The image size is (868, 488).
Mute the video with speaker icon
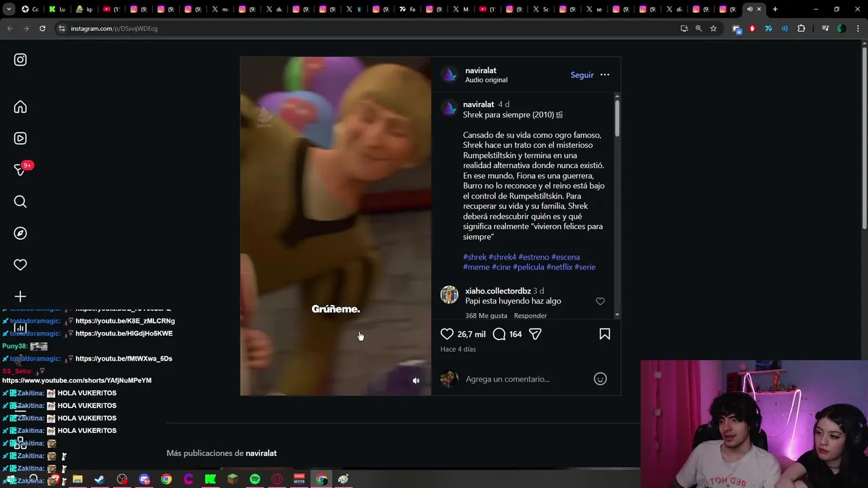pyautogui.click(x=416, y=381)
